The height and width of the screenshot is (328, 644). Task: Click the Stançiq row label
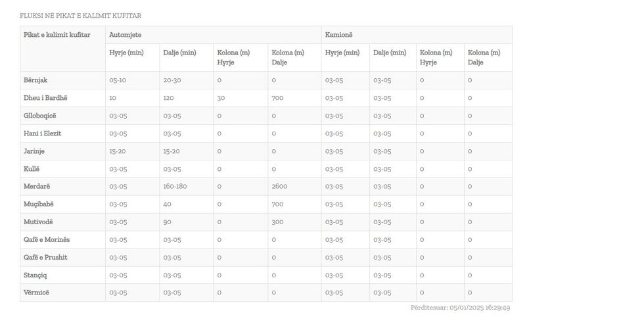coord(35,275)
